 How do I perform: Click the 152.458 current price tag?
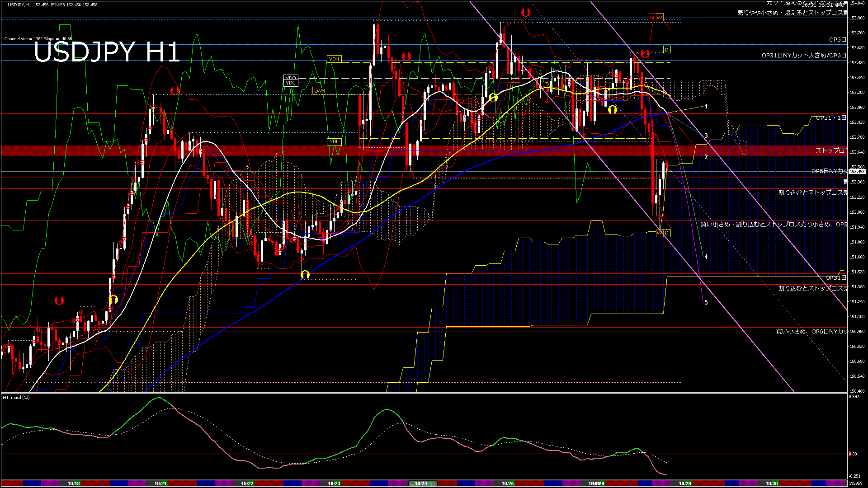[857, 172]
